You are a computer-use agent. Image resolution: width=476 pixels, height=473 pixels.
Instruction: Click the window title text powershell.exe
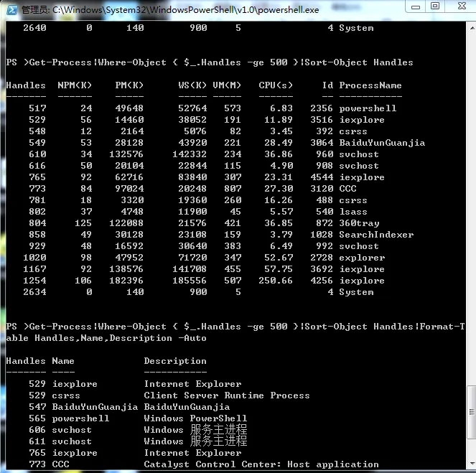coord(289,10)
